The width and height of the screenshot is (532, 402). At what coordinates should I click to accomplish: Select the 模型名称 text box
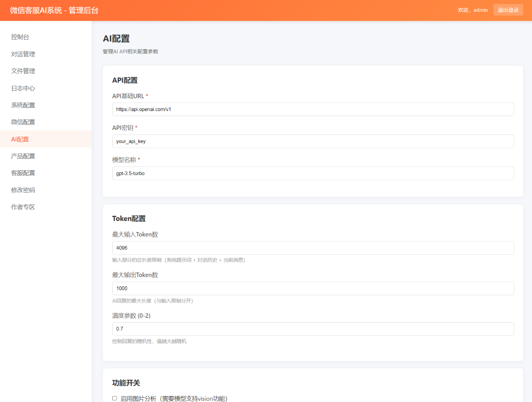312,173
